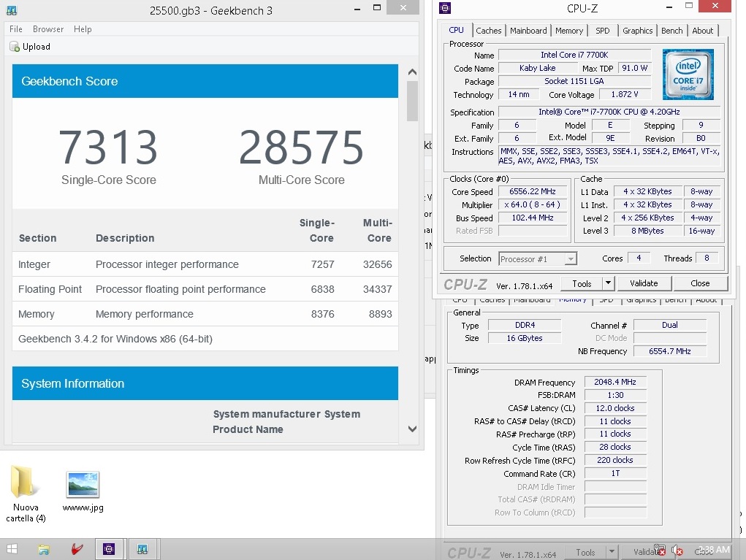
Task: Switch to the Caches tab in CPU-Z
Action: pos(489,31)
